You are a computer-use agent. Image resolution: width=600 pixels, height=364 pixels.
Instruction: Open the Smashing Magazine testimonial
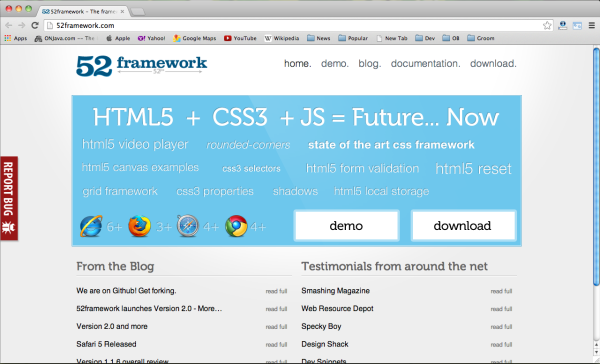click(x=336, y=291)
